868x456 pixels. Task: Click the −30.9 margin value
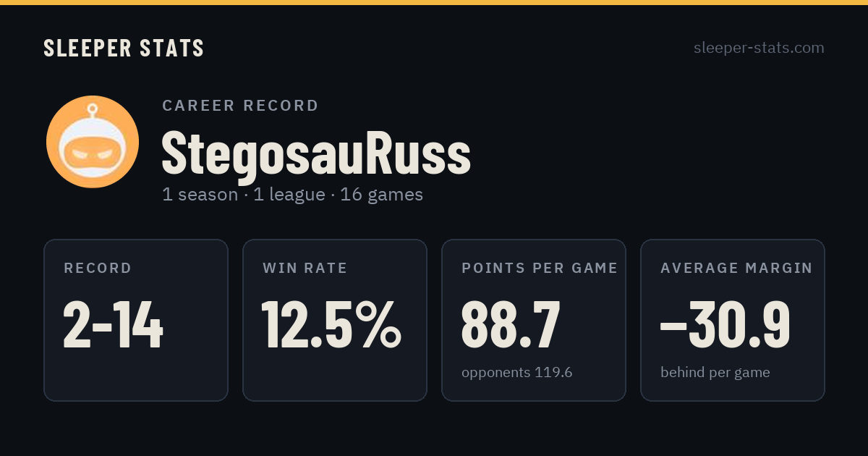(726, 324)
